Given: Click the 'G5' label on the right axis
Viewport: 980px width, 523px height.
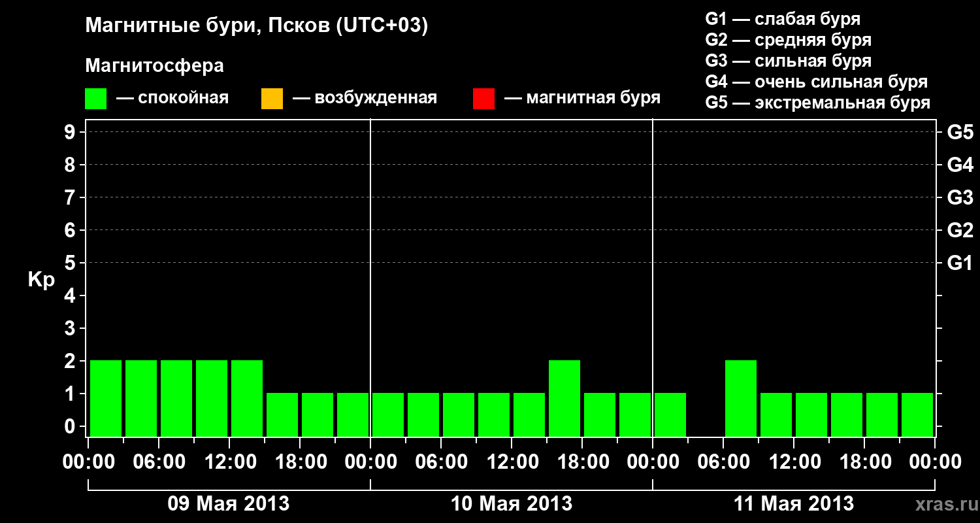Looking at the screenshot, I should click(x=960, y=132).
